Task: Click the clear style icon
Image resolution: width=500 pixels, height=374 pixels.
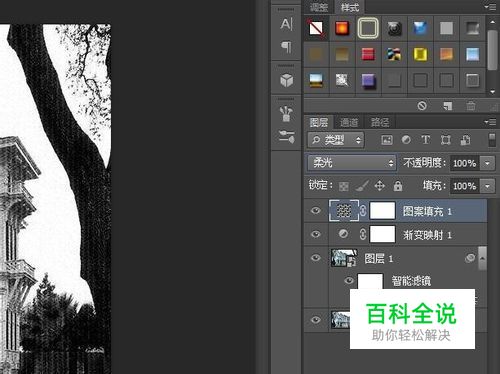Action: (422, 106)
